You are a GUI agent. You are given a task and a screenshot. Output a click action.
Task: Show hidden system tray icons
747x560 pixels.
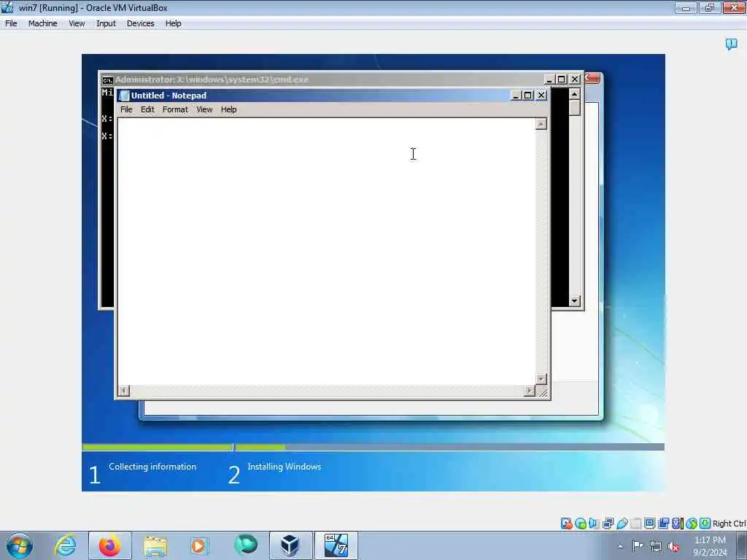point(620,546)
